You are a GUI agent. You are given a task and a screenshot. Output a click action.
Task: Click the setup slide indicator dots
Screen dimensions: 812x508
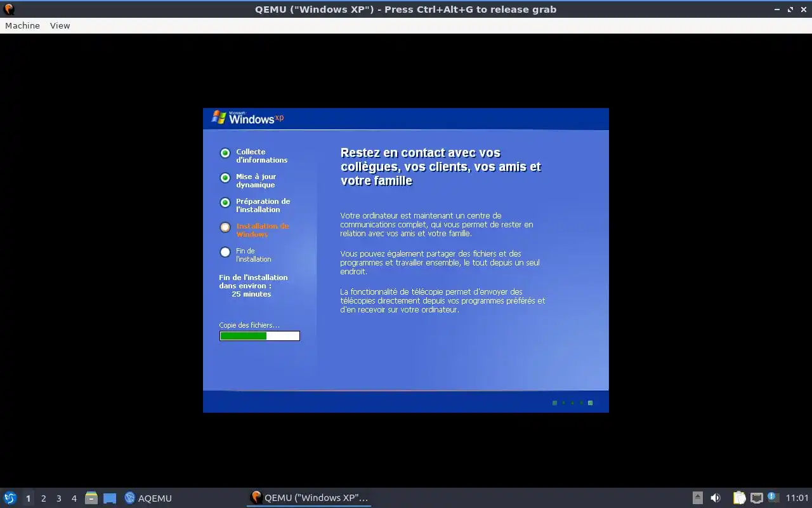572,403
